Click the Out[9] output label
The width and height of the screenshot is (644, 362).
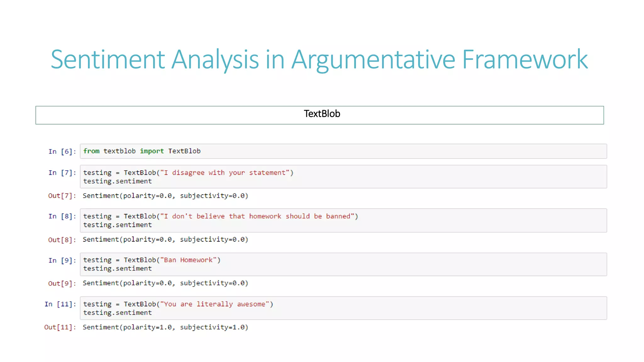62,283
